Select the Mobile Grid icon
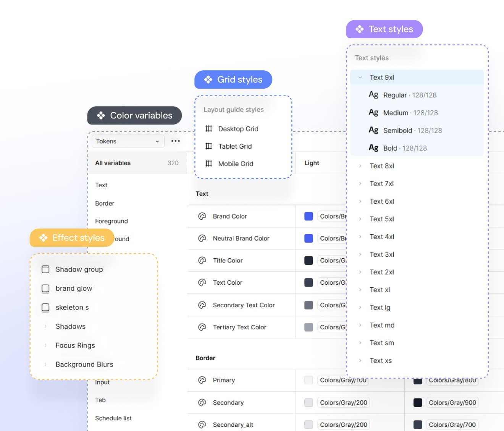Viewport: 504px width, 431px height. [208, 164]
